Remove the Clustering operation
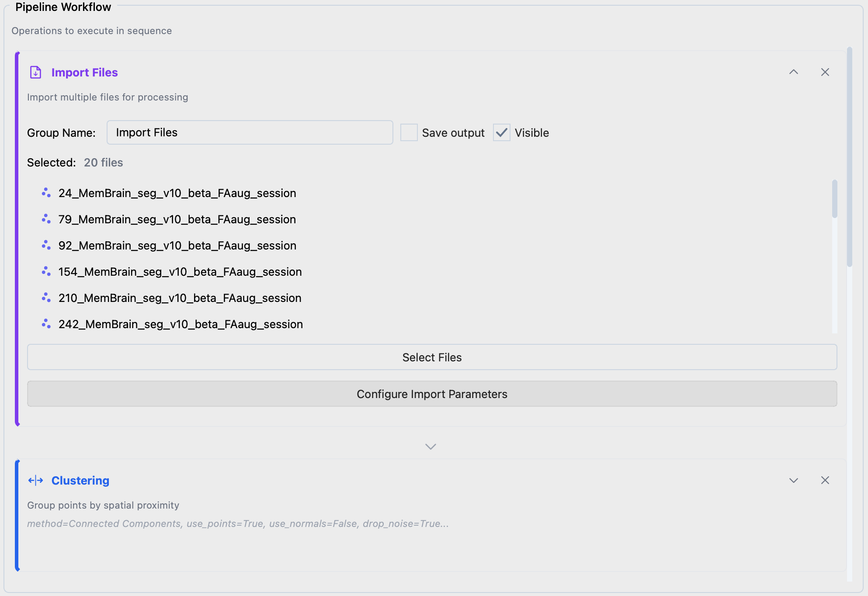The width and height of the screenshot is (868, 596). pyautogui.click(x=825, y=480)
